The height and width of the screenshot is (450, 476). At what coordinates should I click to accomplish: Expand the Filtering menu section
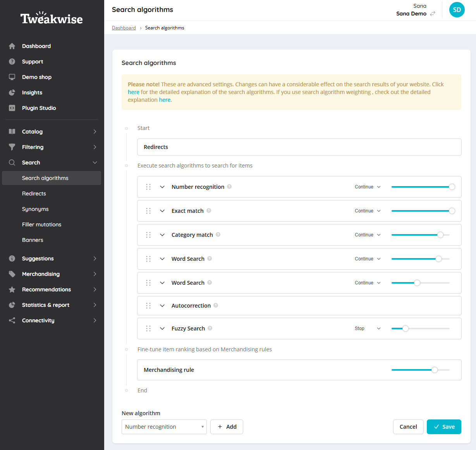tap(95, 147)
